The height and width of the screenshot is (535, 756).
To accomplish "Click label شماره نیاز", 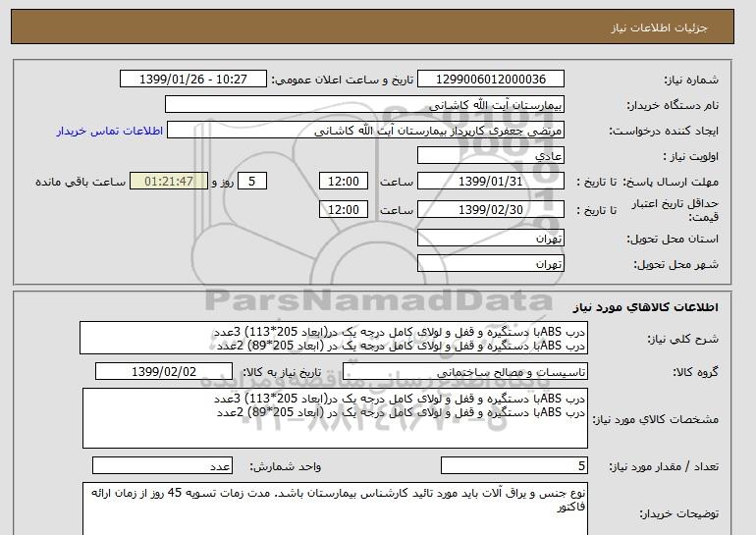I will [691, 80].
